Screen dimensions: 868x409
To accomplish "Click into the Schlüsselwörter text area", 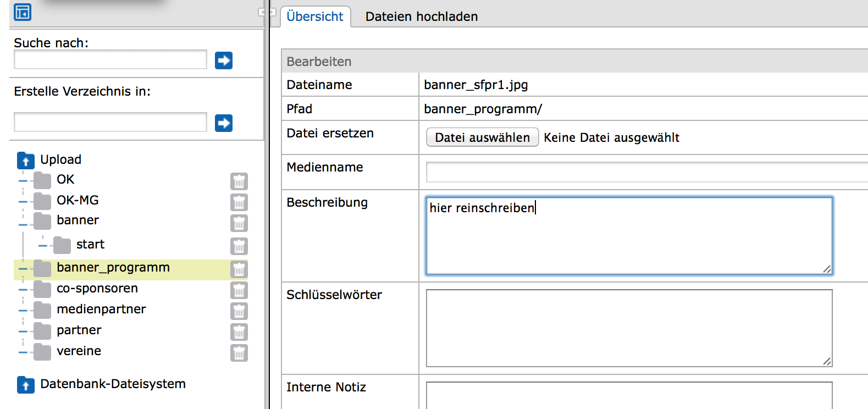I will pyautogui.click(x=628, y=328).
